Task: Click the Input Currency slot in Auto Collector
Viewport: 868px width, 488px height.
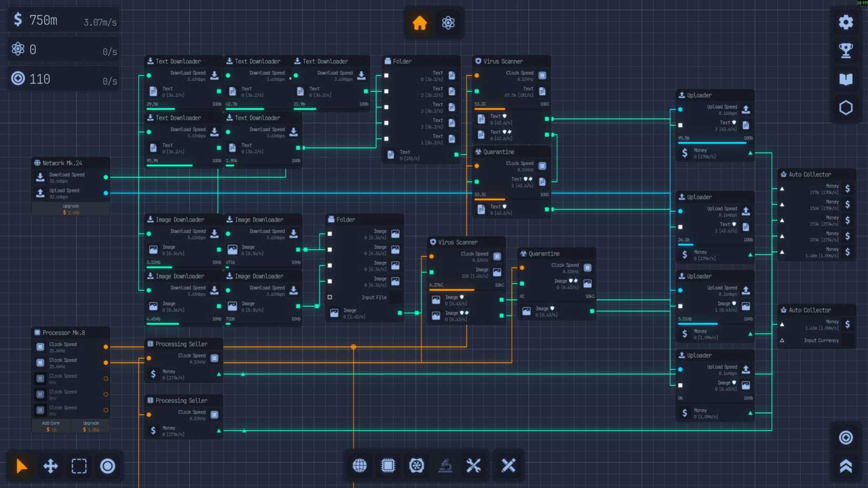Action: point(821,340)
